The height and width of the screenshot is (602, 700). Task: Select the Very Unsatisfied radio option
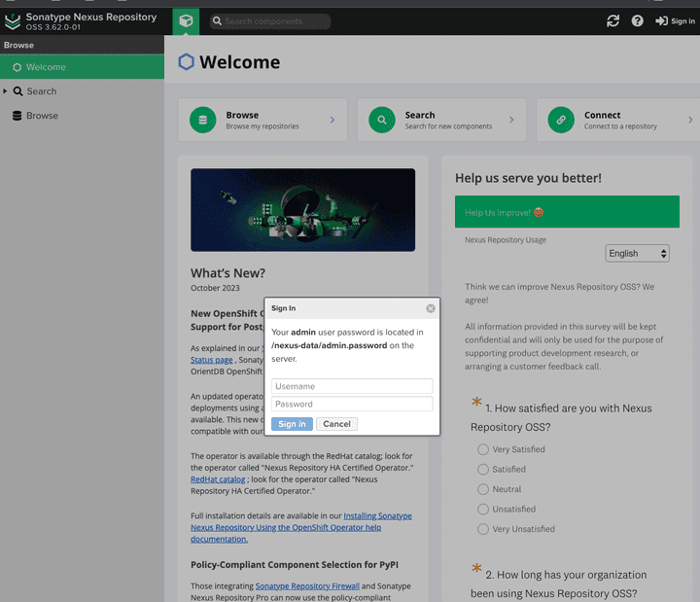click(483, 529)
